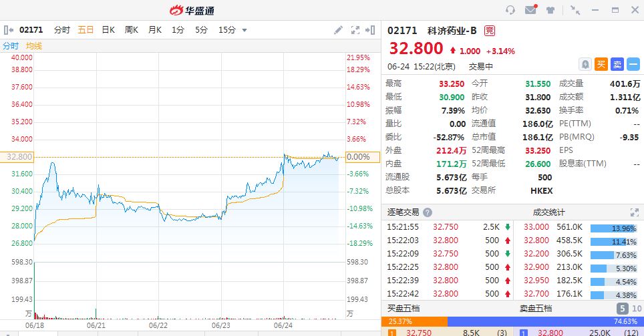This screenshot has width=644, height=336.
Task: Select the pencil drawing tool
Action: [x=339, y=30]
